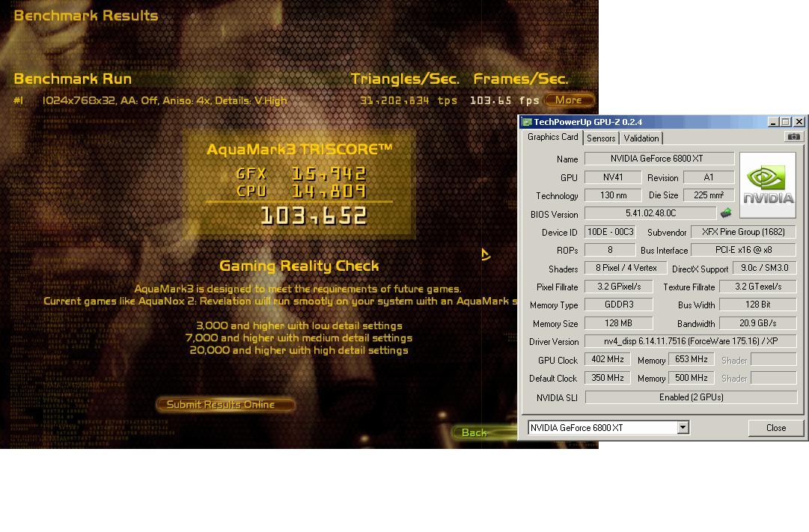Click the Frames/Sec. column header
Image resolution: width=809 pixels, height=532 pixels.
[521, 79]
